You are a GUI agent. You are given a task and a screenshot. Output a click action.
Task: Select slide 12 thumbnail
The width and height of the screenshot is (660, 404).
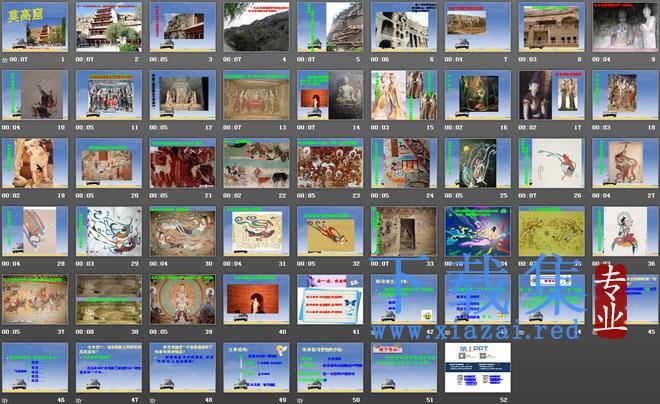tap(182, 95)
